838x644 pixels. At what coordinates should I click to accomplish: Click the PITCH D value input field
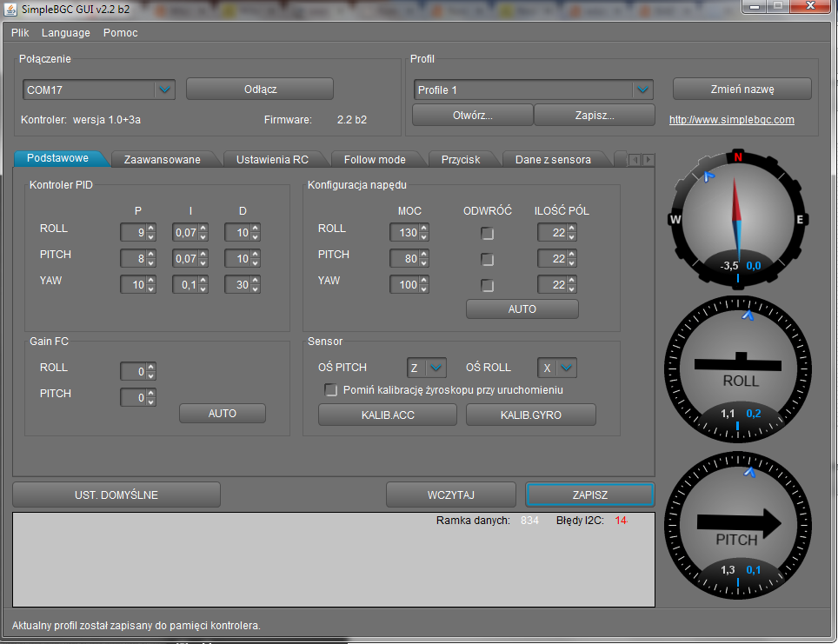[x=237, y=259]
